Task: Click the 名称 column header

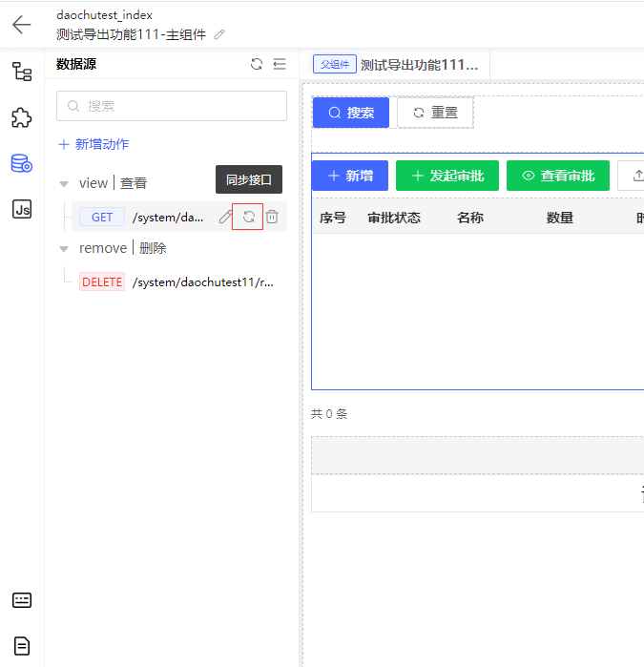Action: point(470,218)
